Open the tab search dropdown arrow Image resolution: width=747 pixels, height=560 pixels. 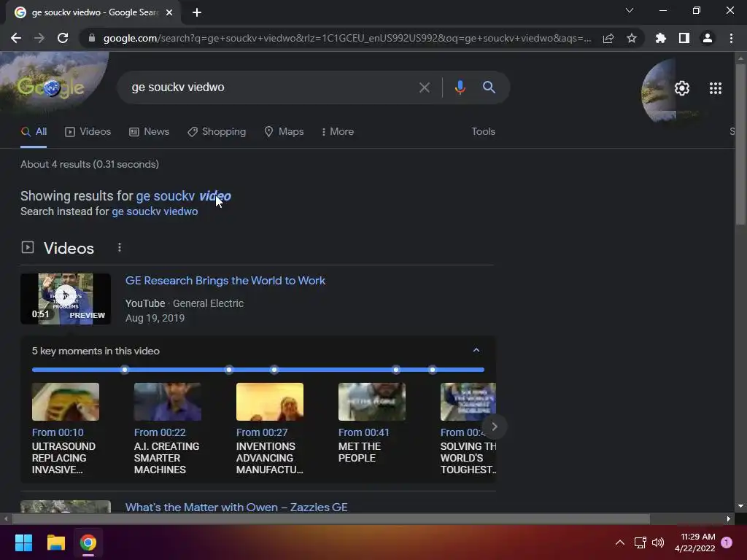pyautogui.click(x=630, y=10)
